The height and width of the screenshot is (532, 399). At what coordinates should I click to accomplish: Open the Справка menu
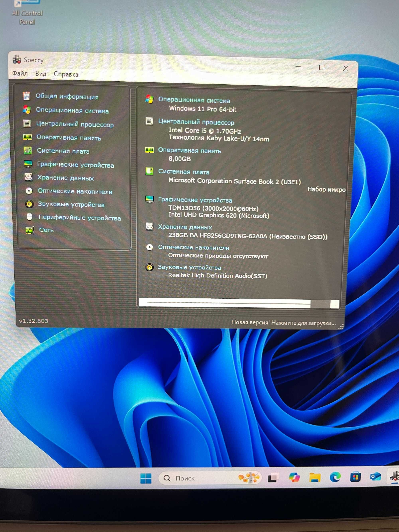tap(66, 74)
